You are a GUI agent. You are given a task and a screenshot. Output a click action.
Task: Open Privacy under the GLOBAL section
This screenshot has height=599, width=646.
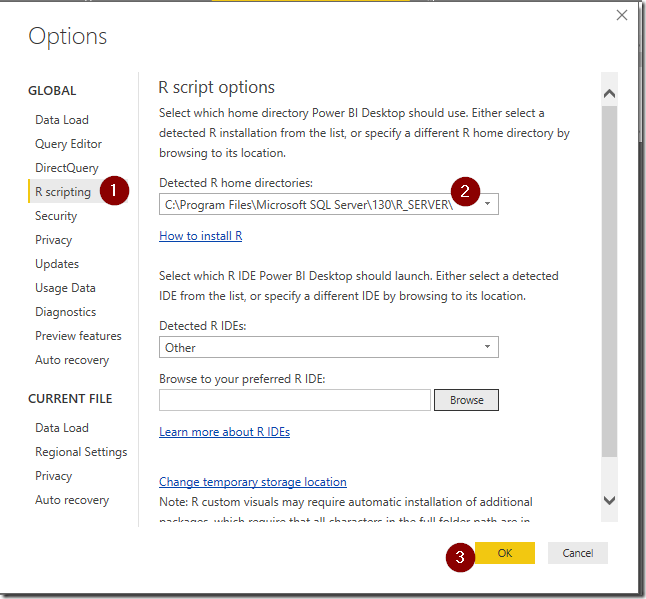[x=54, y=240]
